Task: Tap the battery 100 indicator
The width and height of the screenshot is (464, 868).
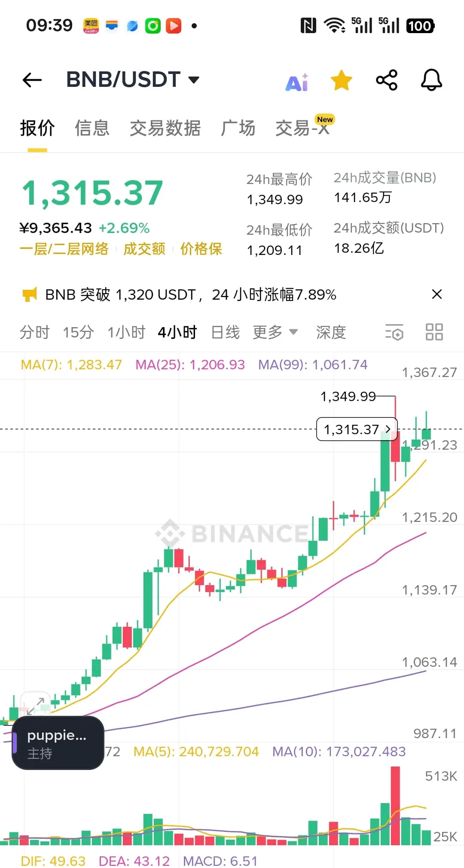Action: pos(420,26)
